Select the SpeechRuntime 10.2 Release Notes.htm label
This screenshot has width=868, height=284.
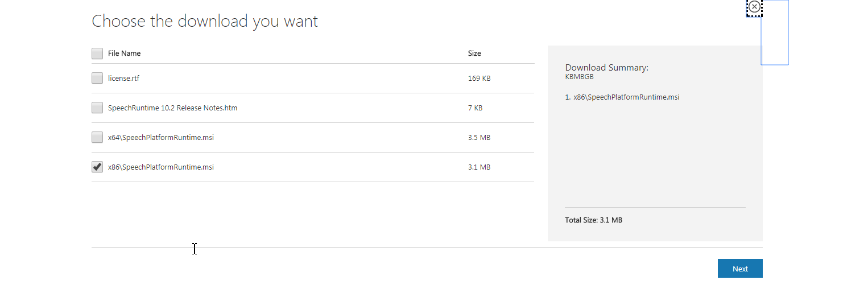[172, 108]
